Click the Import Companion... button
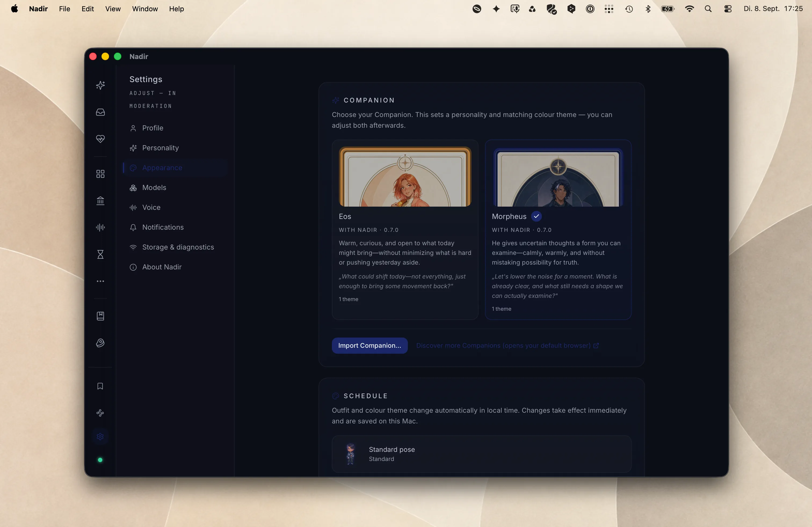This screenshot has height=527, width=812. 369,346
